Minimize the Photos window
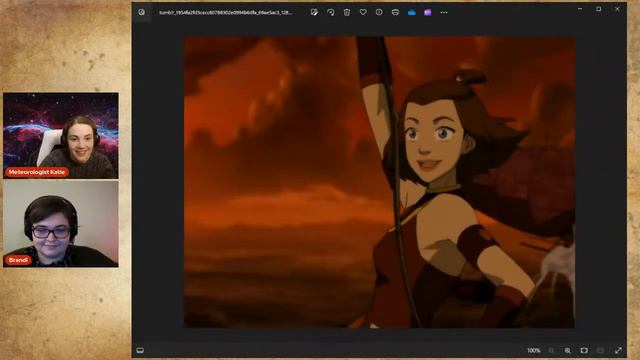640x360 pixels. coord(580,9)
